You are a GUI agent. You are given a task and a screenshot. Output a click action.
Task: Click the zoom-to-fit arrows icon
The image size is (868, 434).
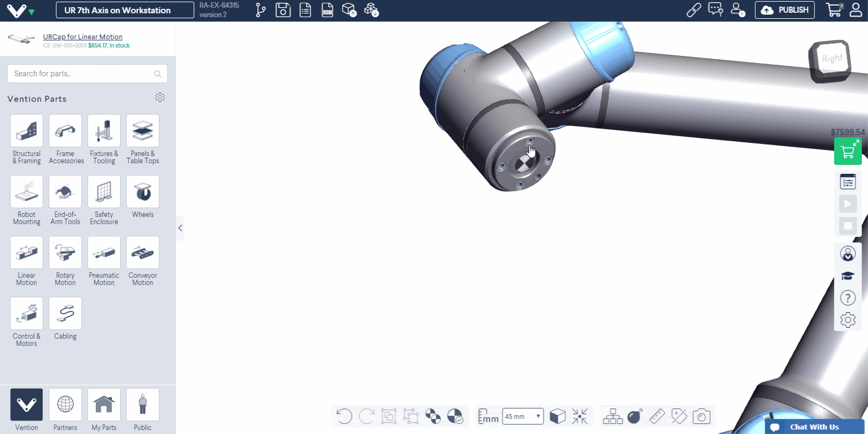(x=580, y=416)
